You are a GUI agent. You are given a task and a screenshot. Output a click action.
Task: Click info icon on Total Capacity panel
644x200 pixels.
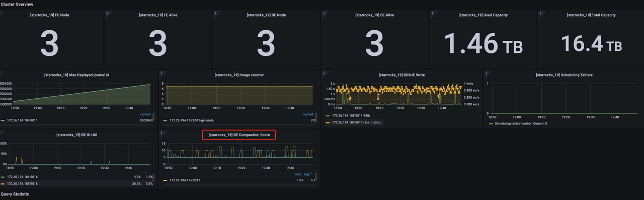point(540,13)
